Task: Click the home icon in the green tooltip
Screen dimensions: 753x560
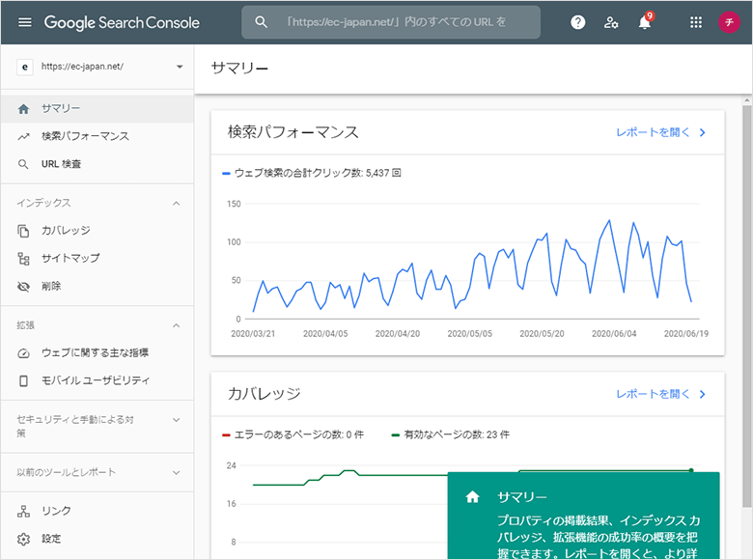Action: coord(472,497)
